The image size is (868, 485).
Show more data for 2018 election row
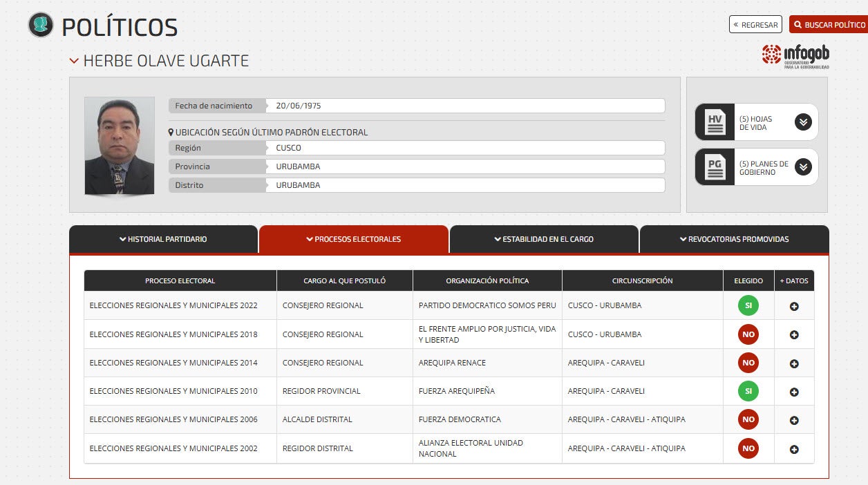(794, 334)
